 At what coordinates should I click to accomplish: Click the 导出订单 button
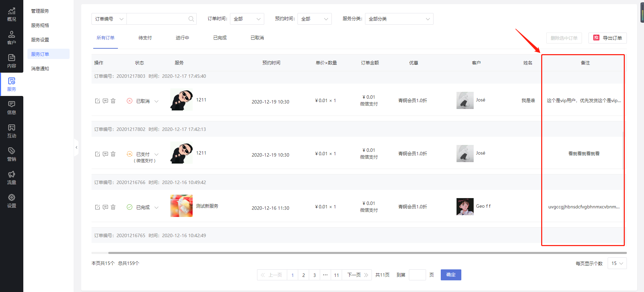pyautogui.click(x=608, y=38)
